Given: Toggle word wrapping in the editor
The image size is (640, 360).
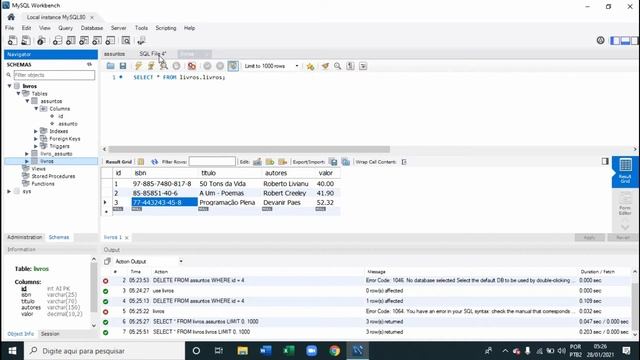Looking at the screenshot, I should point(363,66).
